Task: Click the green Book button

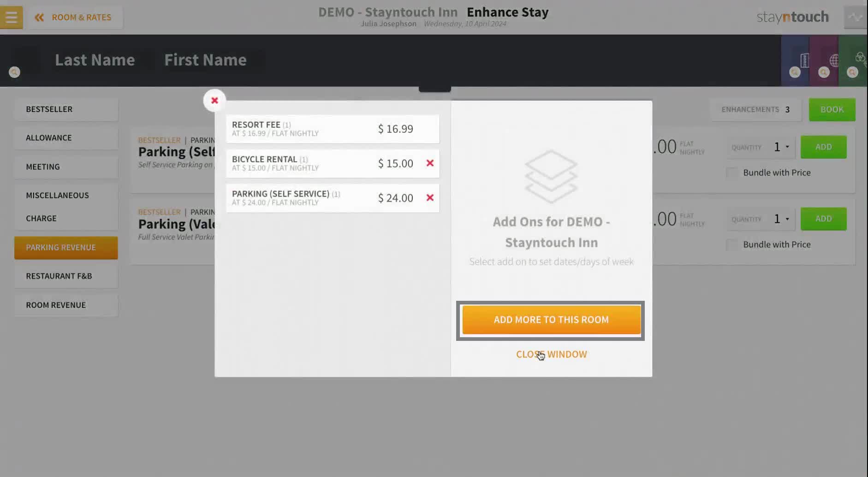Action: point(832,110)
